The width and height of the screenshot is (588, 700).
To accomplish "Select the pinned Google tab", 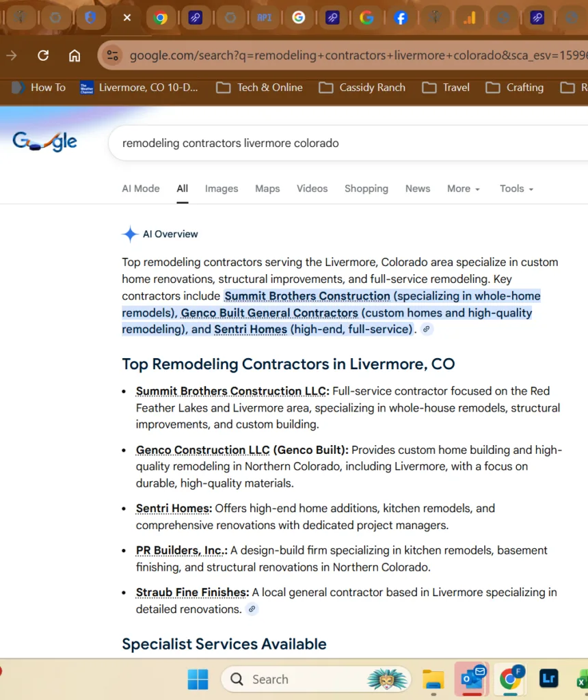I will tap(367, 18).
